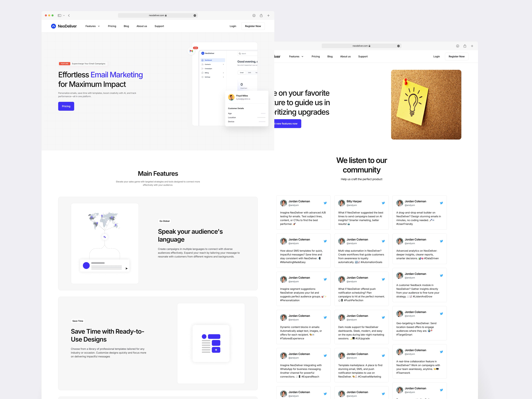The width and height of the screenshot is (532, 399).
Task: Click the Go Global tag label
Action: [164, 221]
